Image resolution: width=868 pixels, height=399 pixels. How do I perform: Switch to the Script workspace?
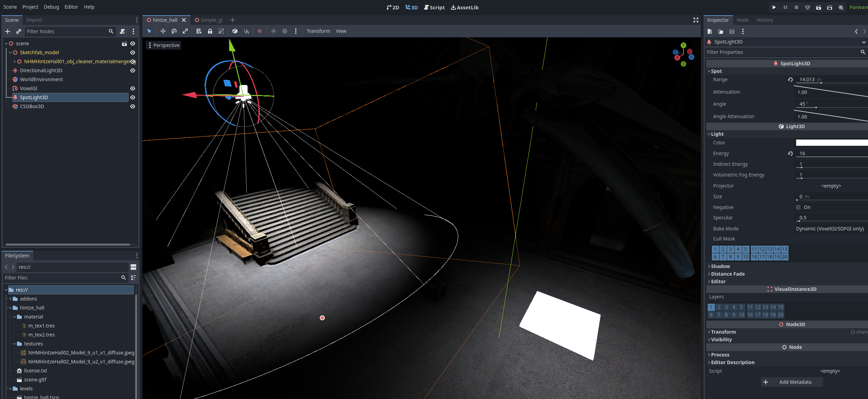tap(434, 7)
